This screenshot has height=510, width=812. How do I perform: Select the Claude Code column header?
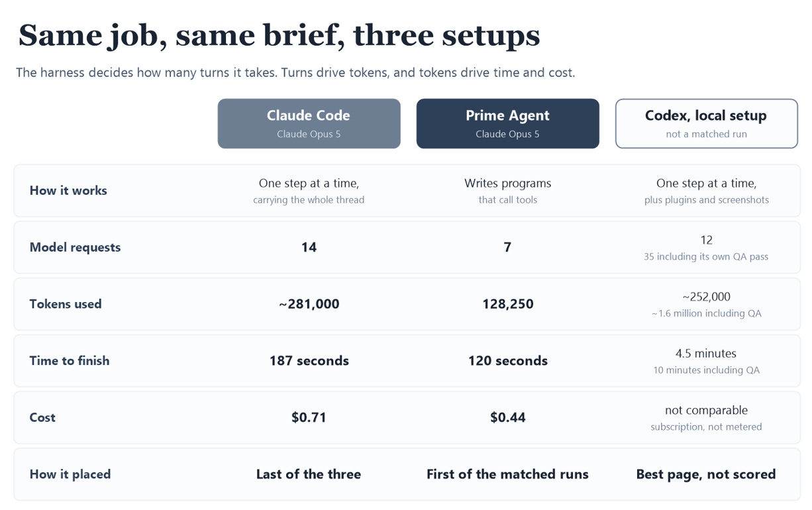point(309,124)
